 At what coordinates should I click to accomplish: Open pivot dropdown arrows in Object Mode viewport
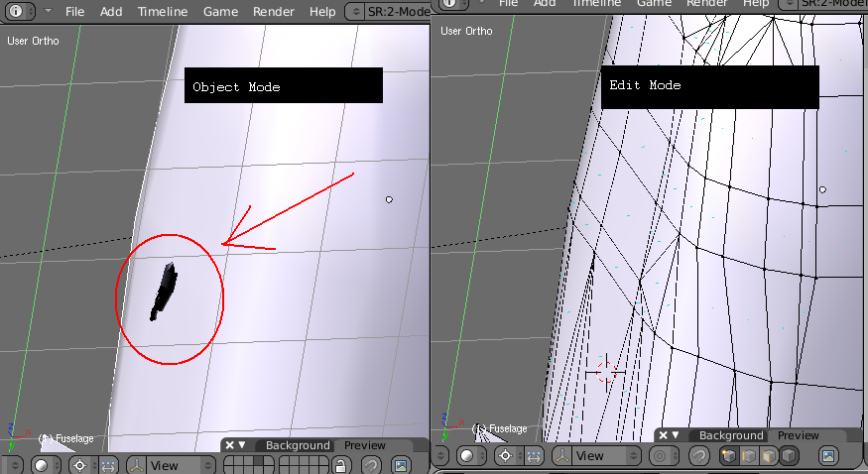94,466
